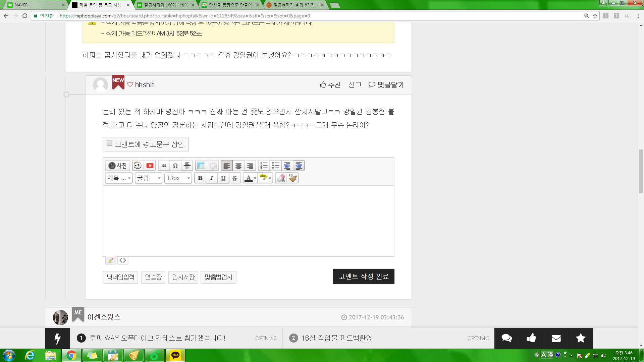The height and width of the screenshot is (362, 644).
Task: Insert a blockquote using the quote icon
Action: [164, 166]
